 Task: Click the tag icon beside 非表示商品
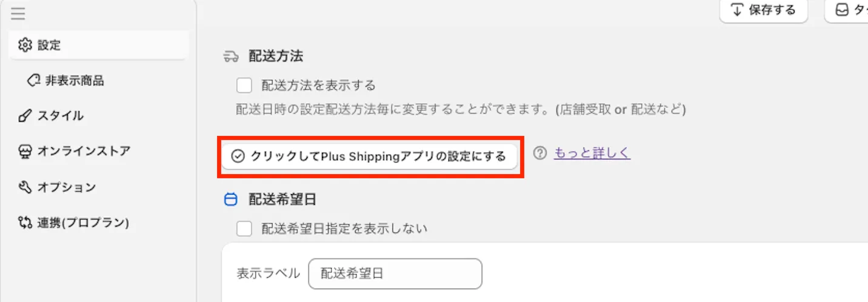[x=34, y=81]
